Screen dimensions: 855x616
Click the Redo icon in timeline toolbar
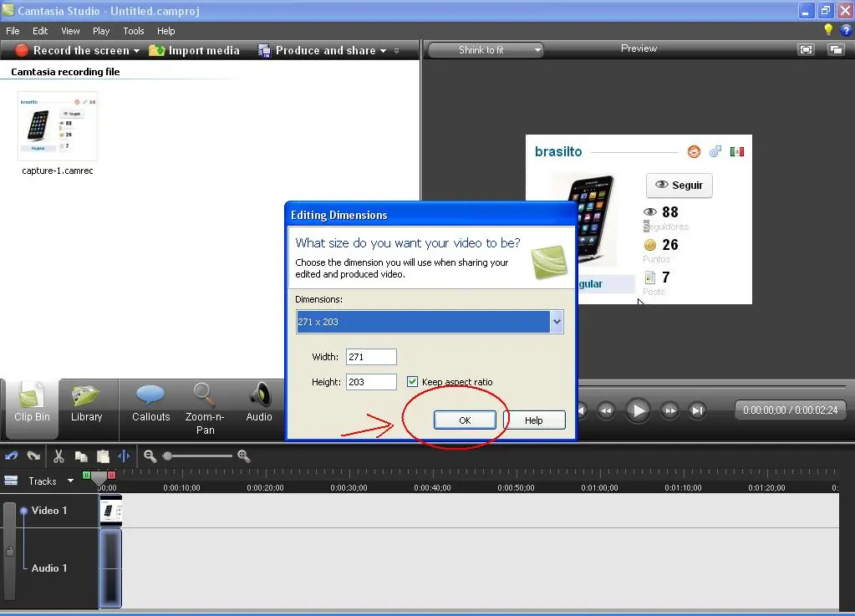tap(33, 456)
